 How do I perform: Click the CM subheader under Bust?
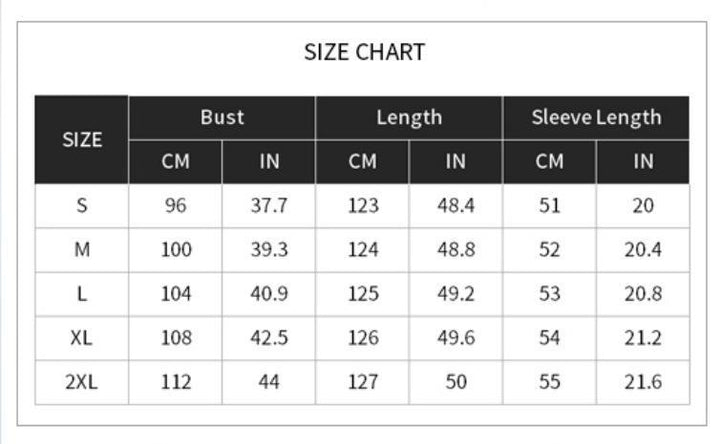175,161
